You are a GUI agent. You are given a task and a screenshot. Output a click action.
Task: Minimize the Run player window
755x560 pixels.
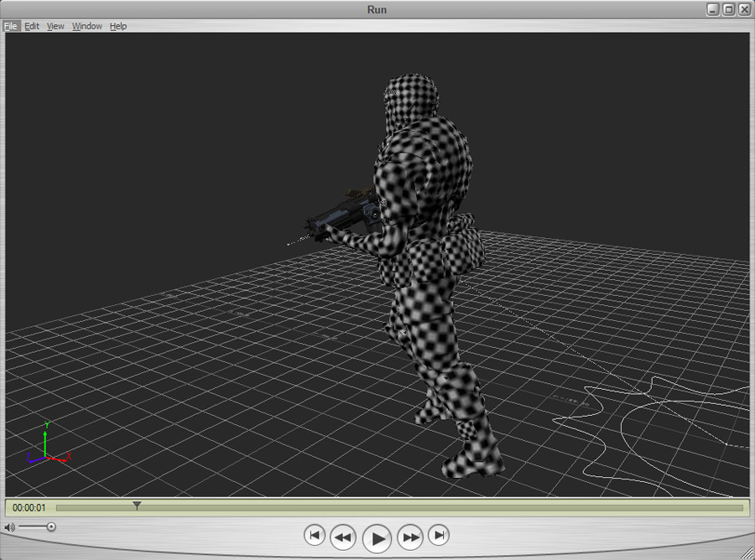coord(713,9)
